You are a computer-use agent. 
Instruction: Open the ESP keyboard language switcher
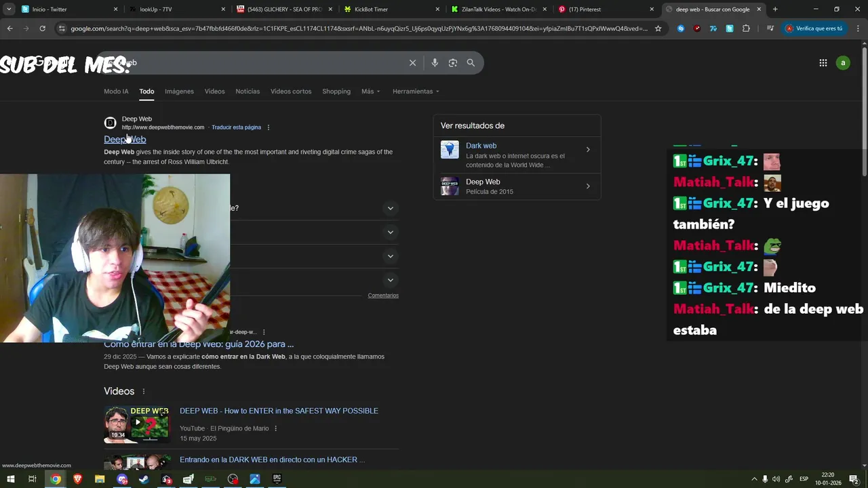tap(804, 479)
